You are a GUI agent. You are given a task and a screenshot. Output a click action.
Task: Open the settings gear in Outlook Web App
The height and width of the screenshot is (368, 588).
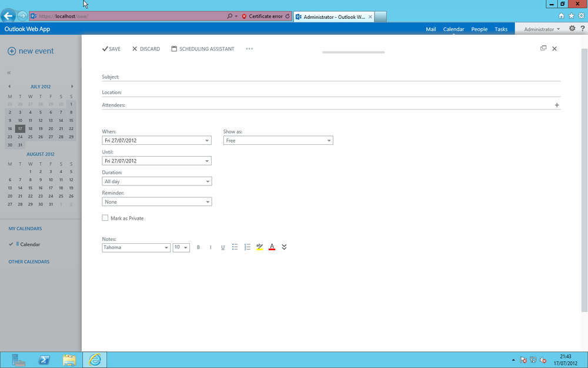pyautogui.click(x=572, y=28)
